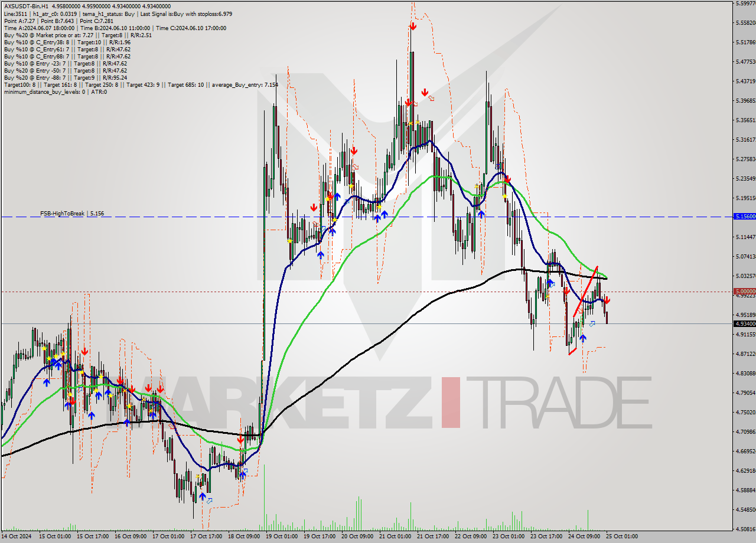
Task: Click the '18 Oct 09:00' time label
Action: coord(244,537)
